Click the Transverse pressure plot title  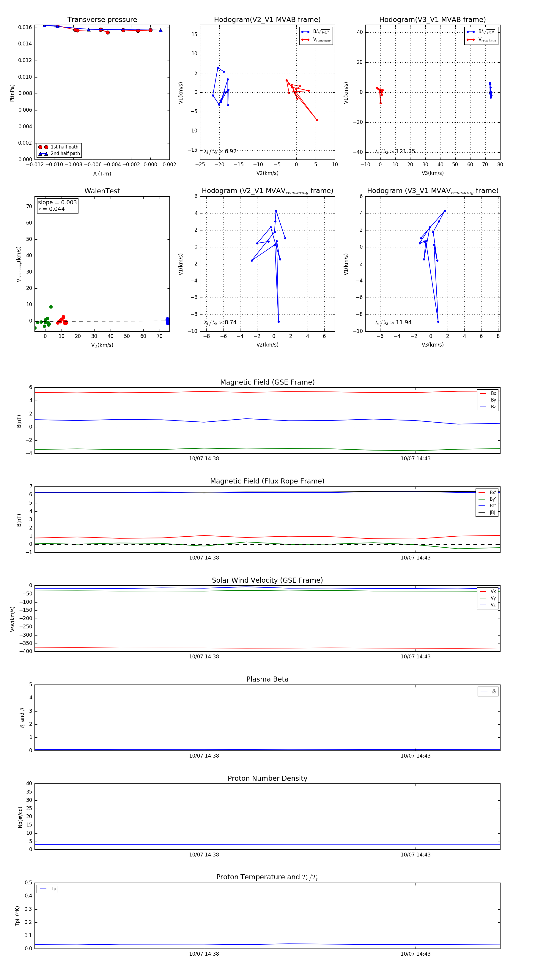[102, 20]
